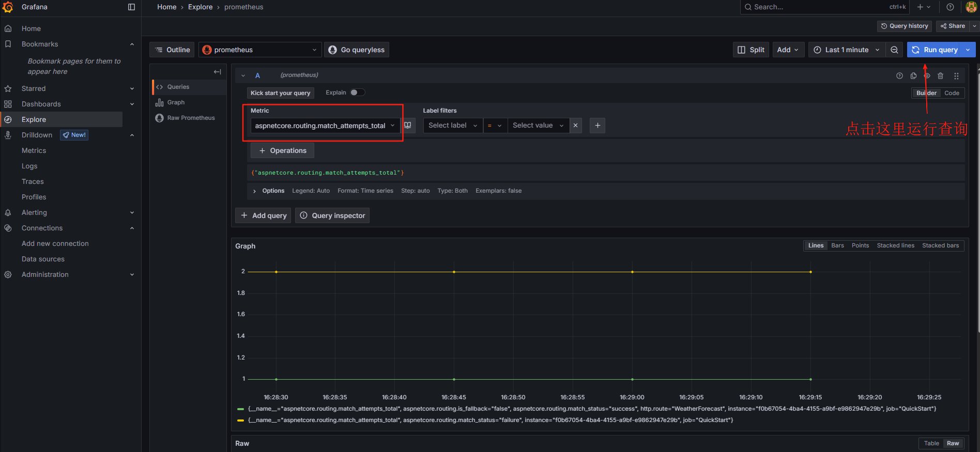Open the equals operator dropdown
980x452 pixels.
point(495,126)
